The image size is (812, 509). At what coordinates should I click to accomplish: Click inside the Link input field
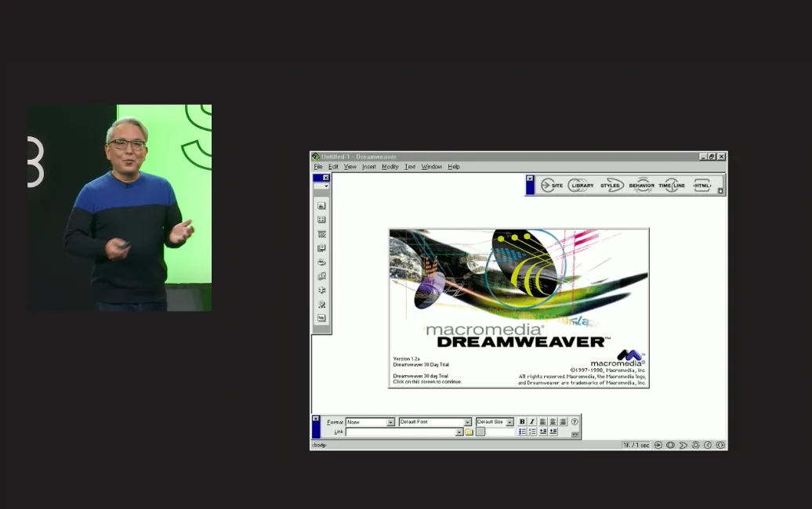(x=400, y=432)
